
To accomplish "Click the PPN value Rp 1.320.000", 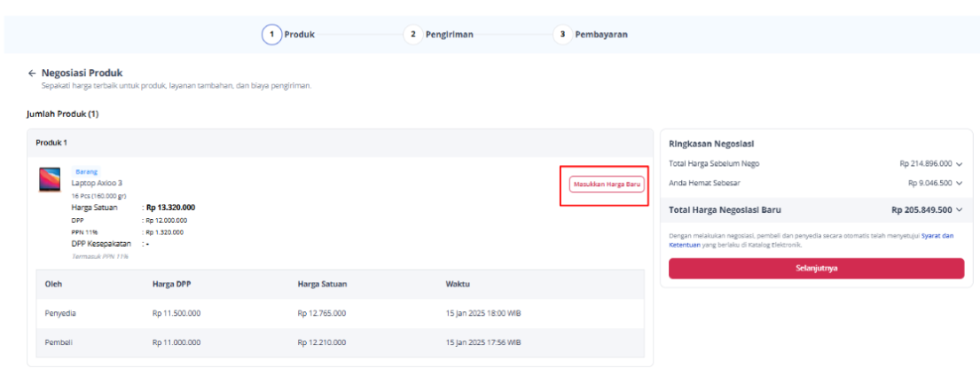I will (164, 232).
